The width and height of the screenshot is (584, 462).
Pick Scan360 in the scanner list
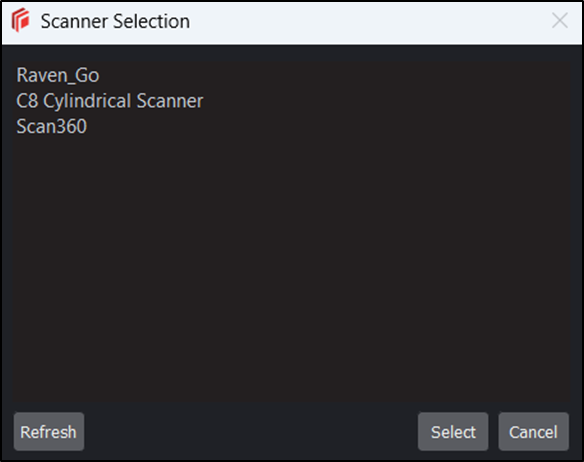click(x=51, y=126)
